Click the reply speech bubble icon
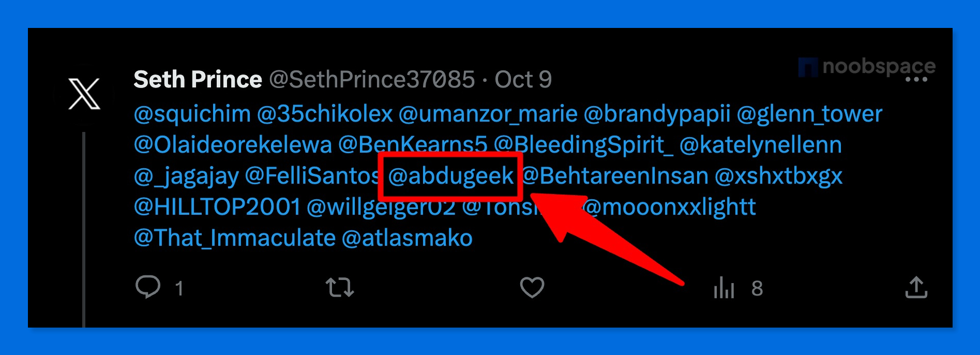The image size is (980, 355). click(148, 287)
